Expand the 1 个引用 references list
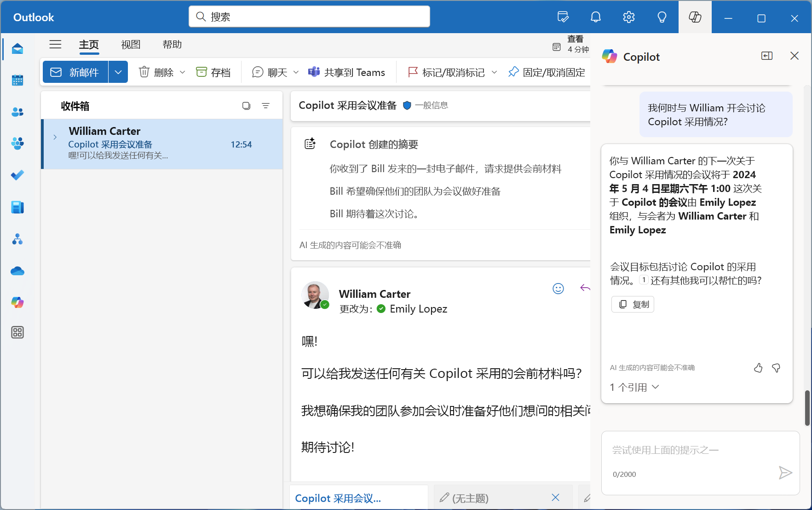Screen dimensions: 812x510 tap(634, 387)
